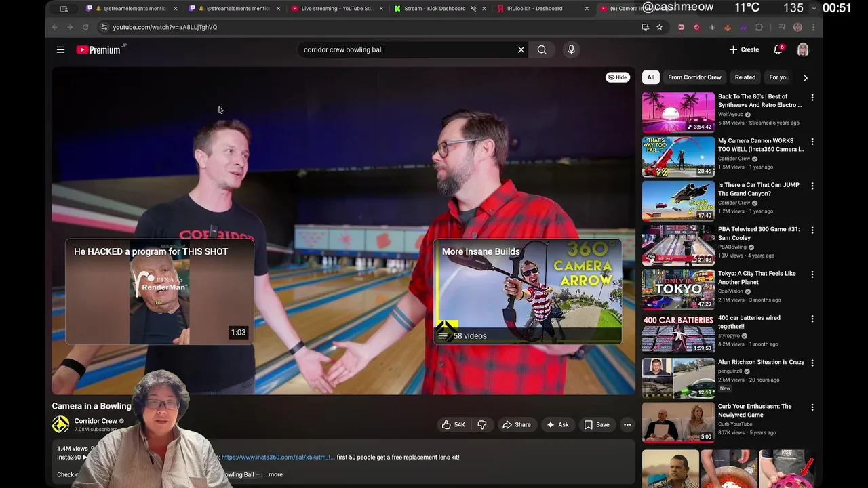The width and height of the screenshot is (868, 488).
Task: Show more filter chips with right arrow
Action: pyautogui.click(x=805, y=77)
